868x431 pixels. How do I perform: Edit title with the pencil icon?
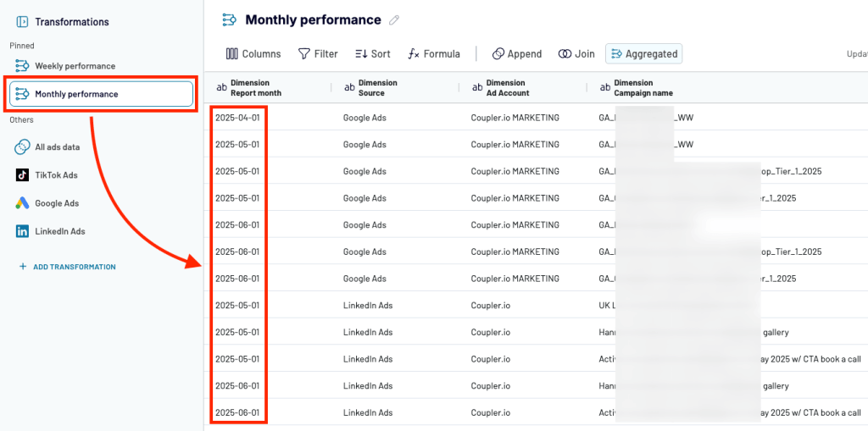coord(394,20)
